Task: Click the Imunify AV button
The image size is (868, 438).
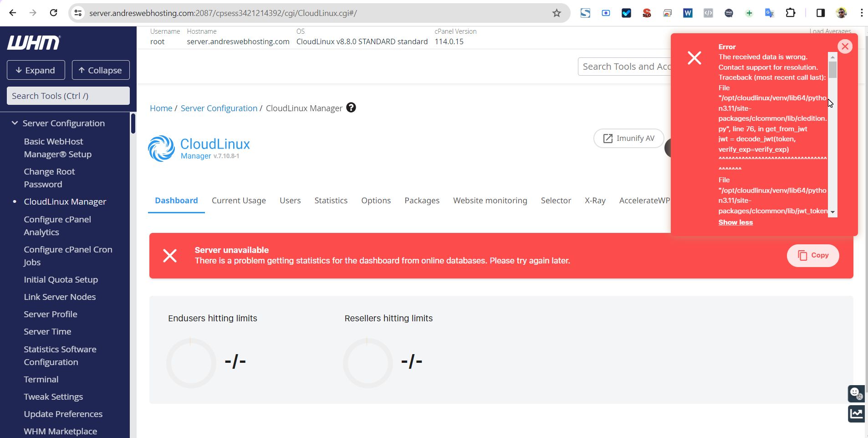Action: click(629, 139)
